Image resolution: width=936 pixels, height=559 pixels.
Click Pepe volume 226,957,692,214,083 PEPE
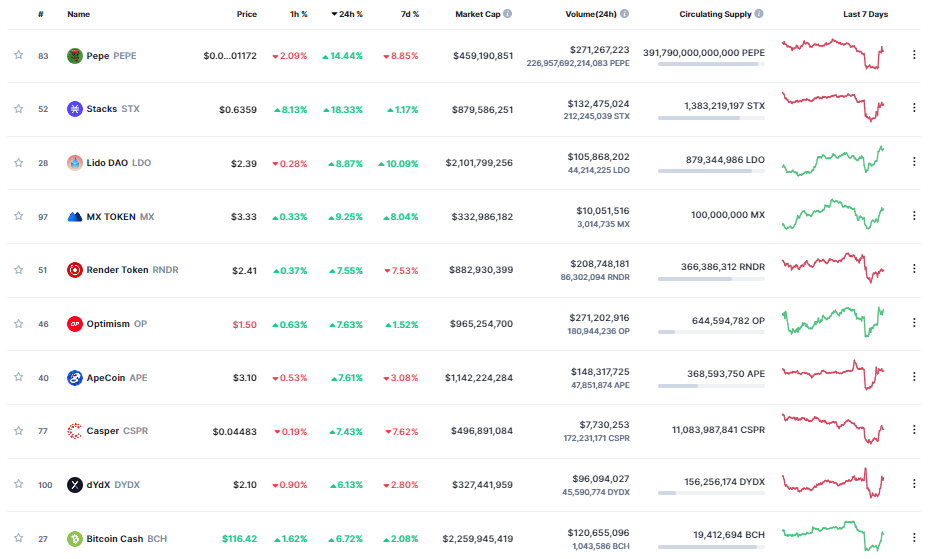click(x=578, y=63)
